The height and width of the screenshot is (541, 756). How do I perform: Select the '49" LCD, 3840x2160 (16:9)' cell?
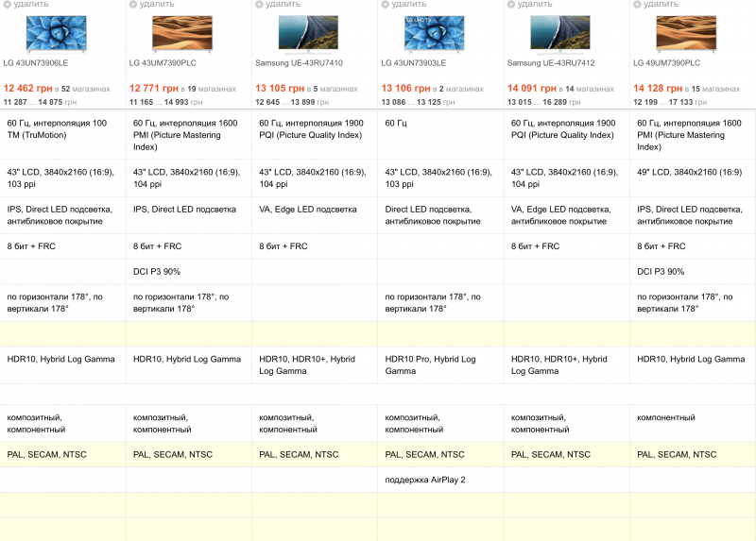click(693, 178)
